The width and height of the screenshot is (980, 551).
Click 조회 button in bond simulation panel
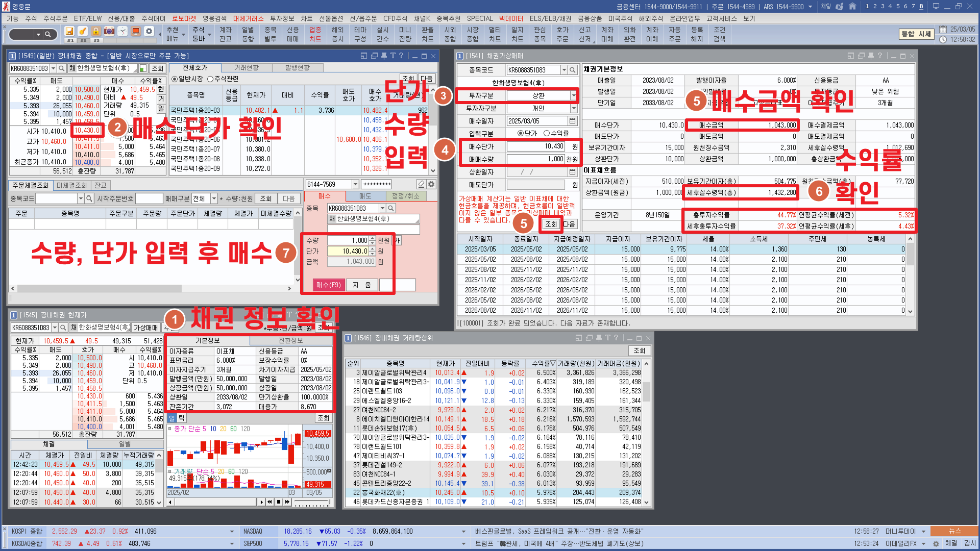click(551, 224)
